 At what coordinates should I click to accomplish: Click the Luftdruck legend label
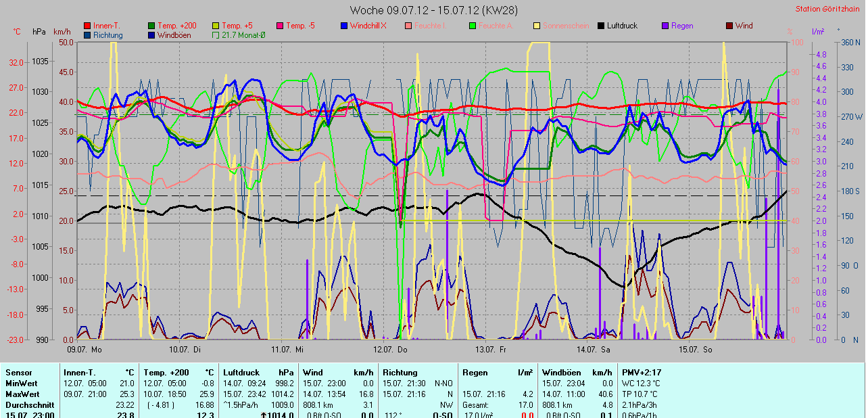click(x=622, y=26)
